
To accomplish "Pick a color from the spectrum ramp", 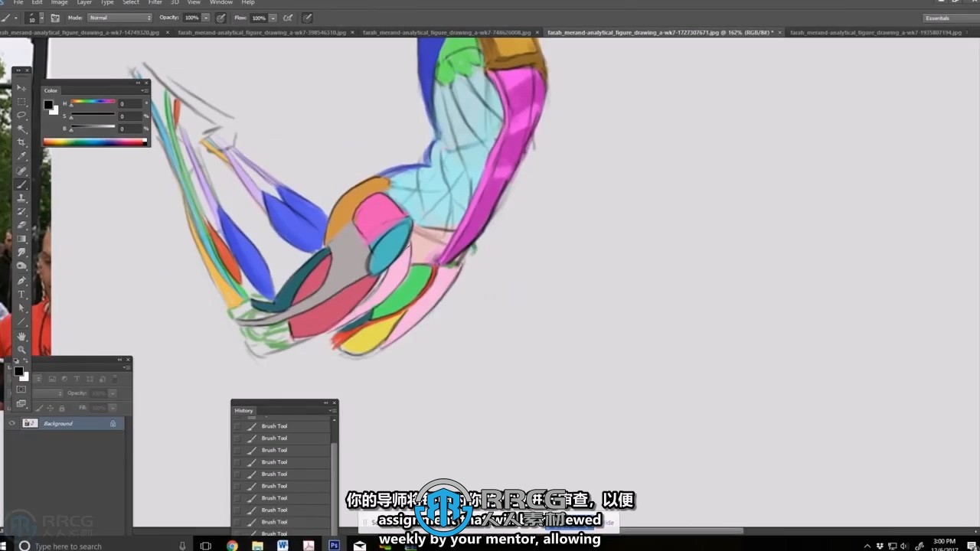I will pyautogui.click(x=94, y=142).
